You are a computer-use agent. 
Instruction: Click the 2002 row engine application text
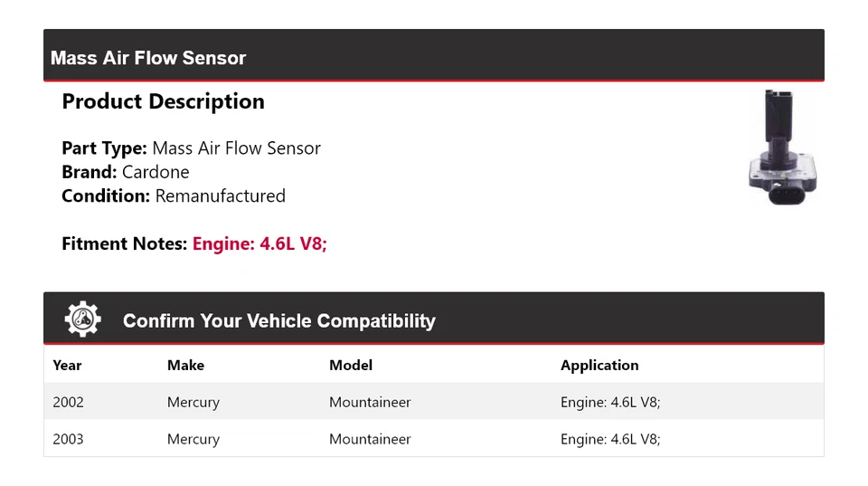pyautogui.click(x=610, y=402)
